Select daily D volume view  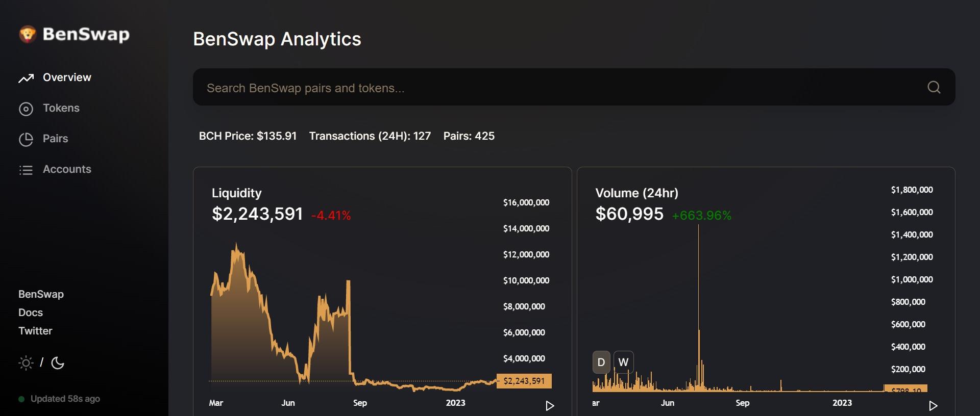(601, 362)
